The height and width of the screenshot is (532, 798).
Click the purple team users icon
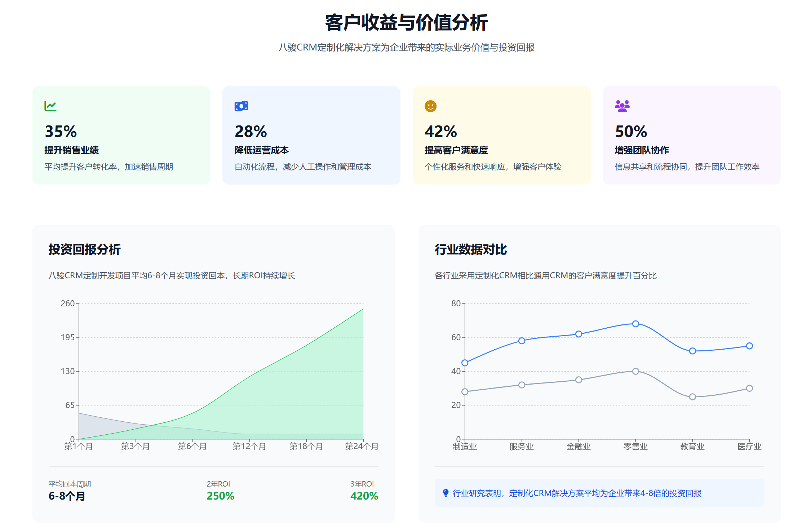(x=622, y=106)
